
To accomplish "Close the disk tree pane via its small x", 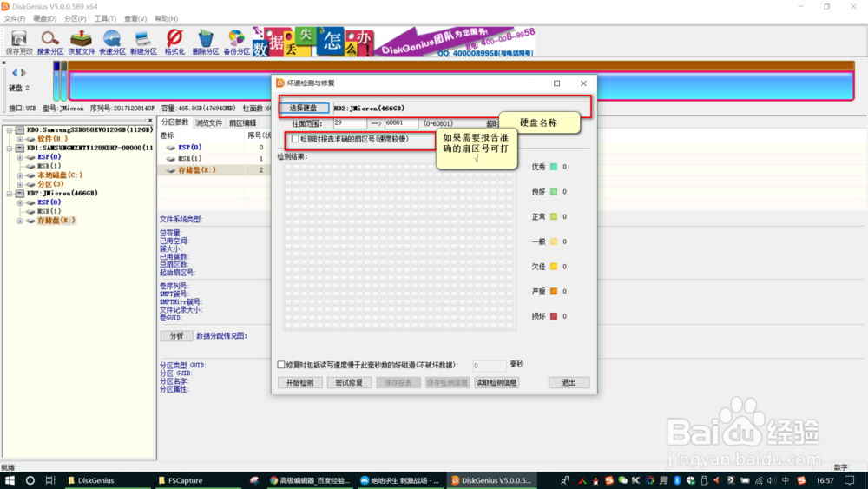I will point(150,120).
